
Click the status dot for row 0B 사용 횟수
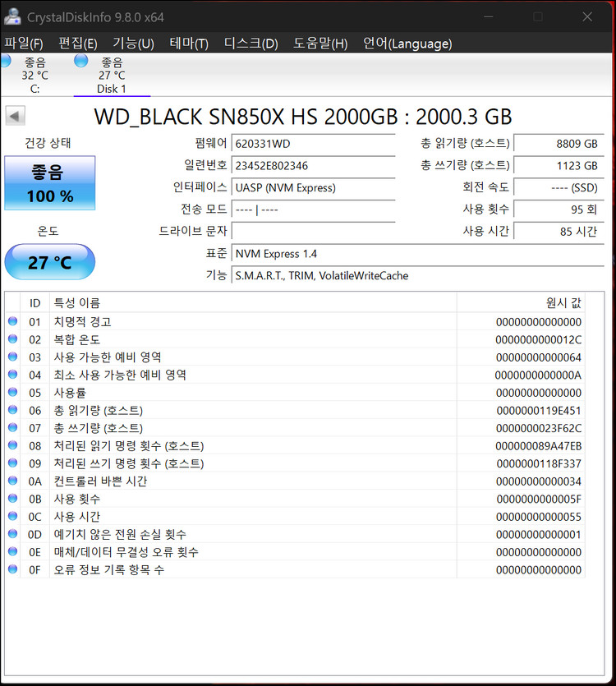[x=12, y=499]
